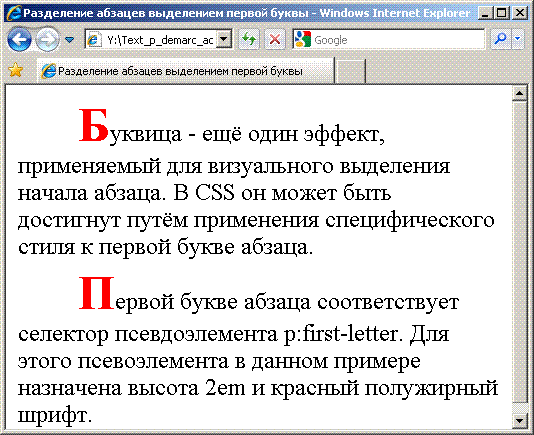Open search options dropdown arrow
Image resolution: width=534 pixels, height=435 pixels.
click(518, 40)
